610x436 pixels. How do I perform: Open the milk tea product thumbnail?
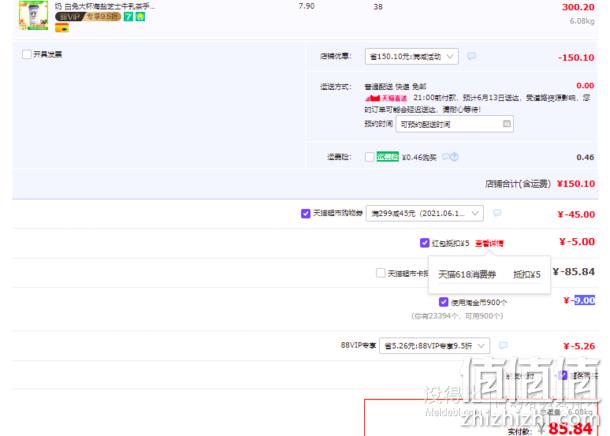click(x=34, y=15)
